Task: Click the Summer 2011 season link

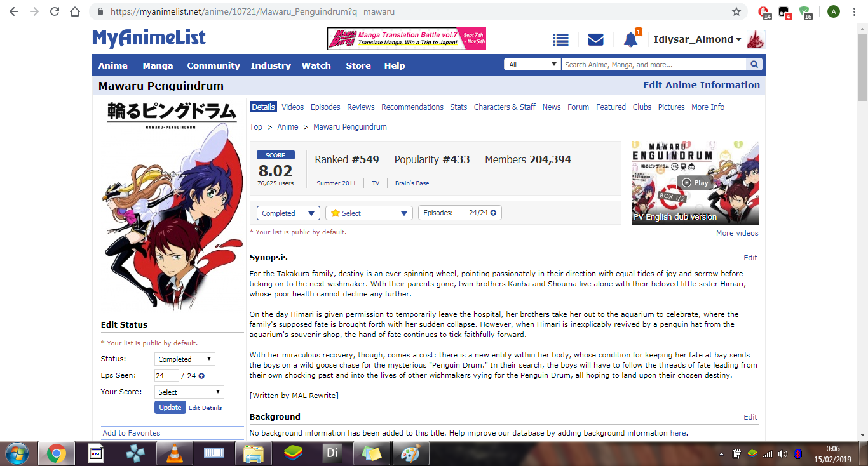Action: (x=336, y=183)
